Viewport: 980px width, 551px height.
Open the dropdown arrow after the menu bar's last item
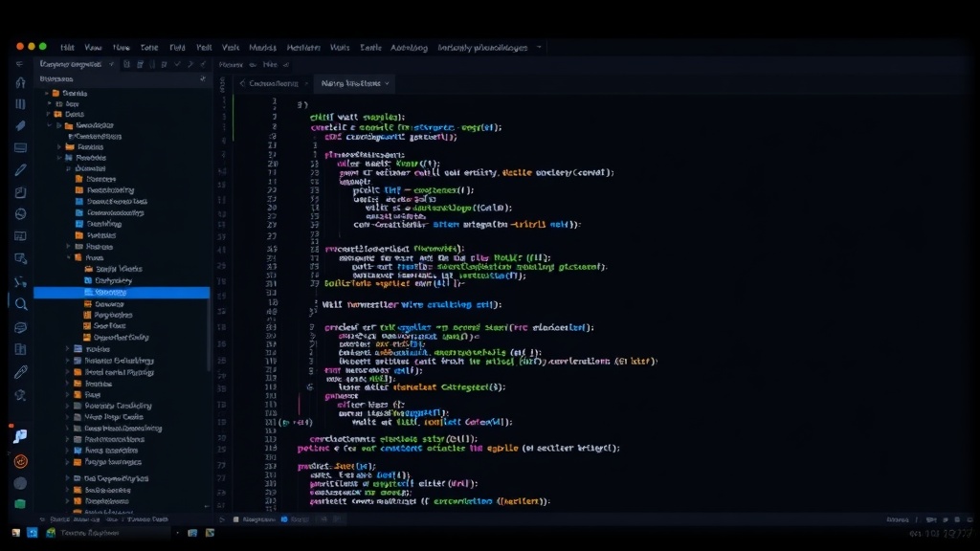[539, 47]
